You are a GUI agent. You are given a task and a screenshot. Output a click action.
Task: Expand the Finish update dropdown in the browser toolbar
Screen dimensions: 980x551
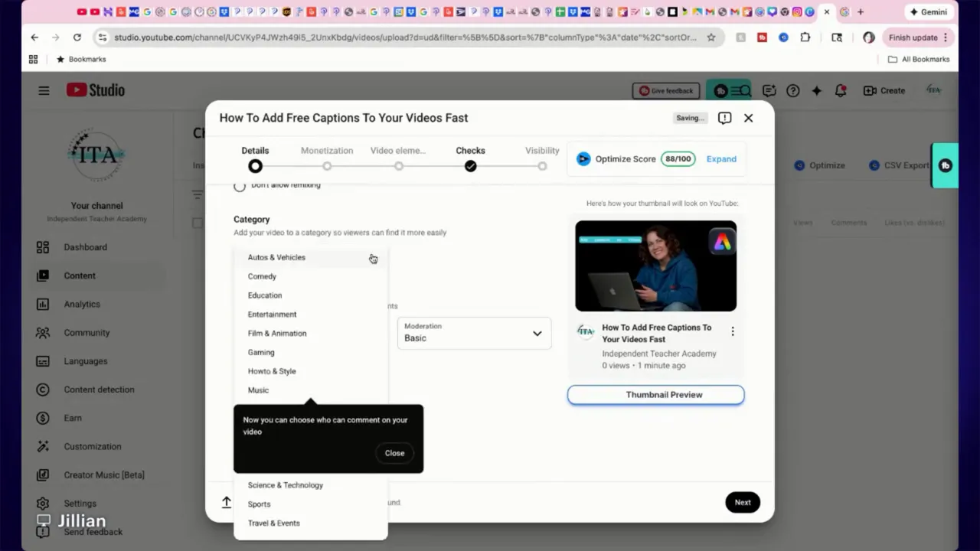946,37
